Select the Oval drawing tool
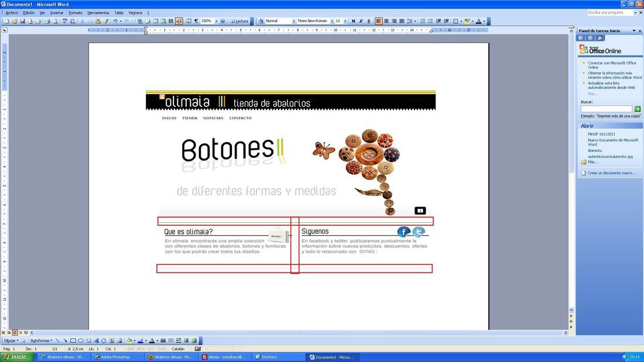Viewport: 644px width, 362px height. pos(81,341)
